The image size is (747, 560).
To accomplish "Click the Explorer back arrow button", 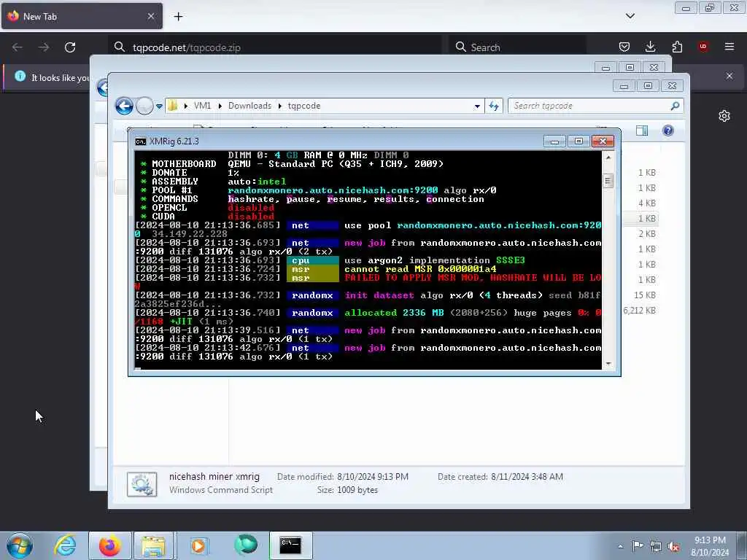I will tap(124, 106).
